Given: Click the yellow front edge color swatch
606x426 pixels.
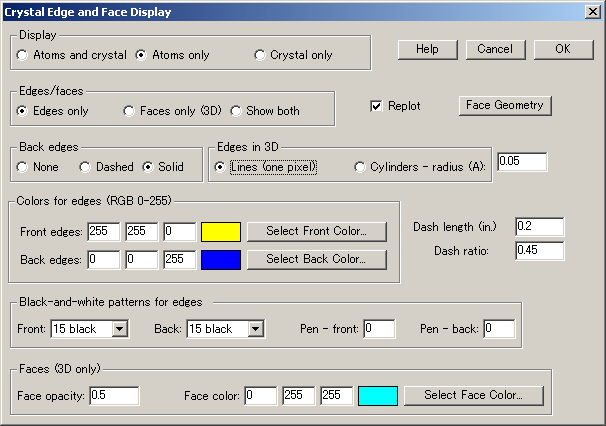Looking at the screenshot, I should point(221,232).
